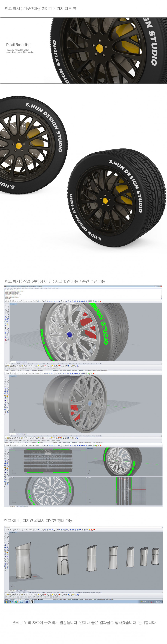The image size is (167, 644).
Task: Open the File menu in Rhino
Action: tap(6, 288)
